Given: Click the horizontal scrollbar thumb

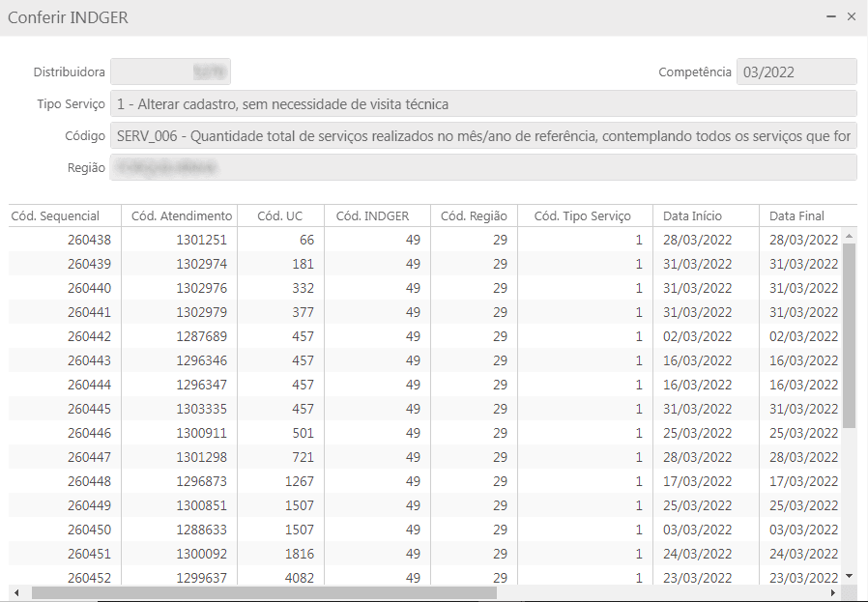Looking at the screenshot, I should click(263, 592).
